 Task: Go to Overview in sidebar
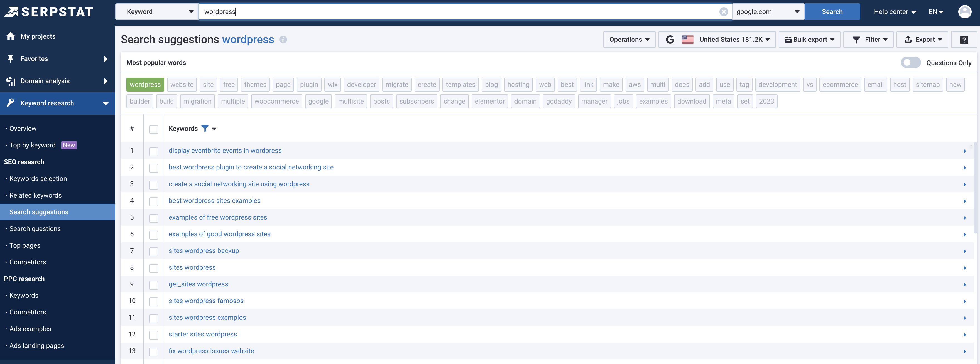coord(23,129)
